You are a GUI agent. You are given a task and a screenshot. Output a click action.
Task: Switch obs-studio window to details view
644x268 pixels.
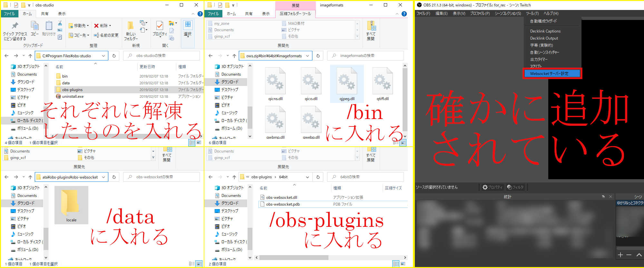pyautogui.click(x=192, y=143)
